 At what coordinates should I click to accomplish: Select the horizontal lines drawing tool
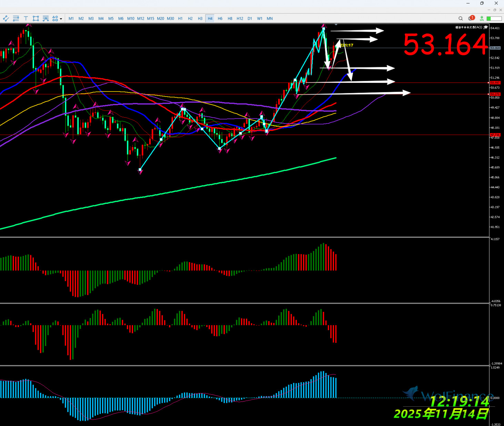16,19
